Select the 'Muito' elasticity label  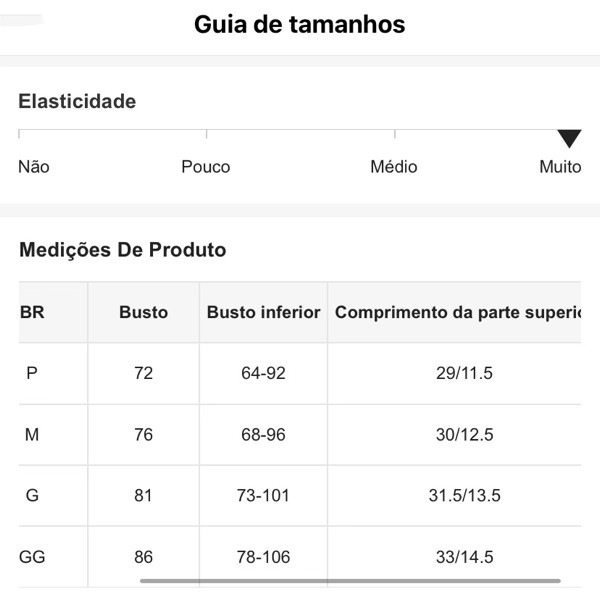[560, 167]
